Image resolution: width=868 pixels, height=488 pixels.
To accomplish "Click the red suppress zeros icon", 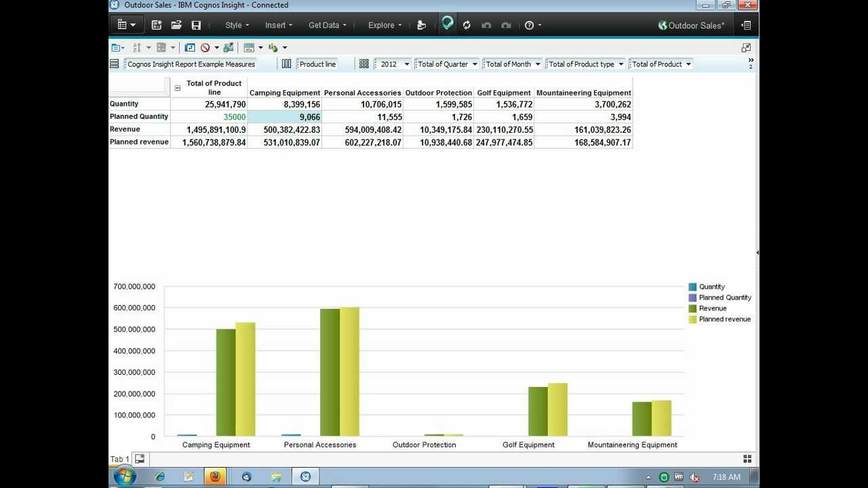I will [x=205, y=47].
